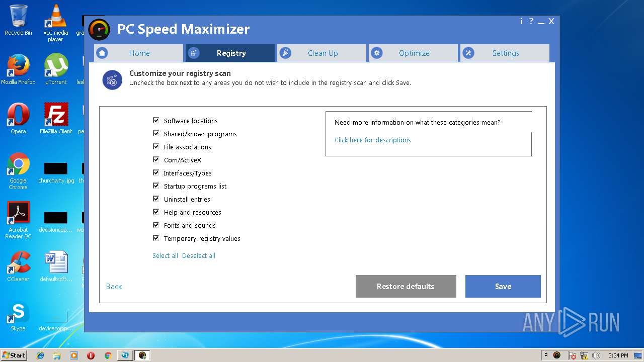Toggle Uninstall entries checkbox
This screenshot has width=644, height=362.
(x=156, y=199)
